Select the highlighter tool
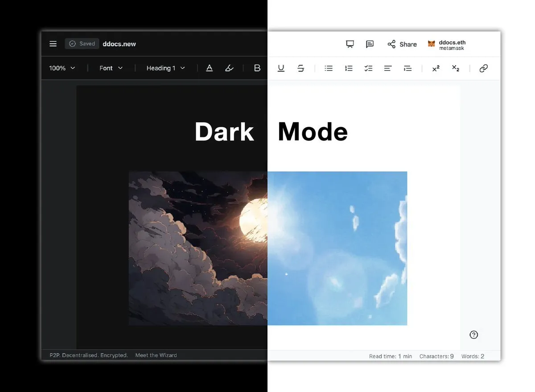Screen dimensions: 535x392 point(229,68)
